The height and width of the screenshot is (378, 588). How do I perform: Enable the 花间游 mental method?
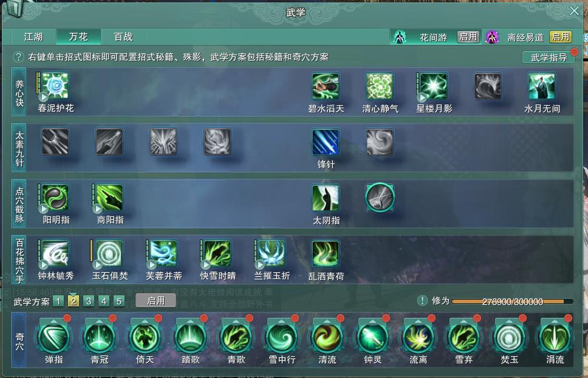(x=468, y=36)
